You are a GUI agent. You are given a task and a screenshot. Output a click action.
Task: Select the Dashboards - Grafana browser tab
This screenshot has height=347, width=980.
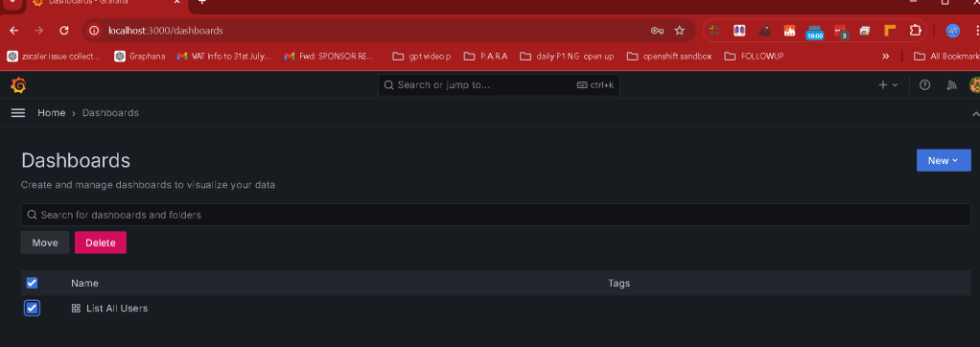tap(106, 3)
